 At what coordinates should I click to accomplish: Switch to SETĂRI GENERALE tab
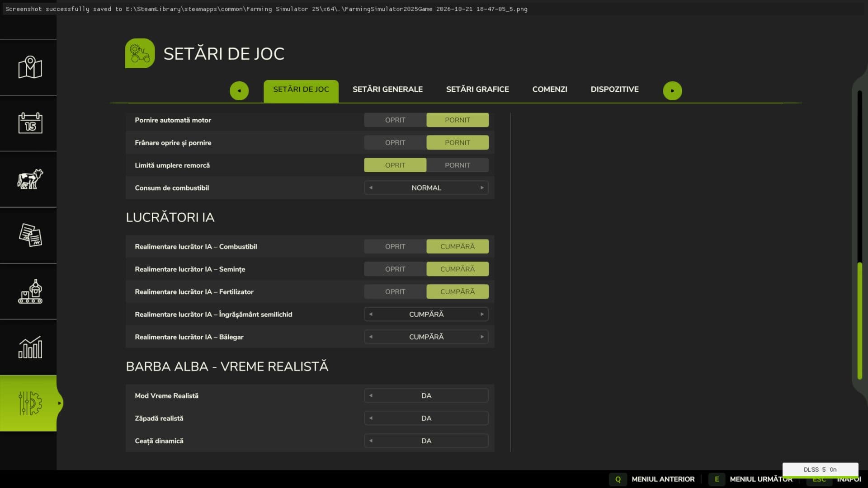tap(387, 89)
